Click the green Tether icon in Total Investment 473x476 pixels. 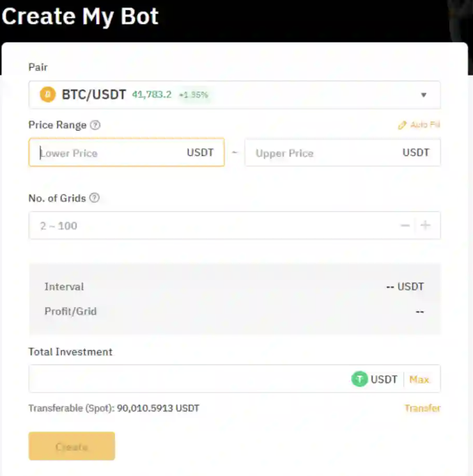(x=360, y=379)
